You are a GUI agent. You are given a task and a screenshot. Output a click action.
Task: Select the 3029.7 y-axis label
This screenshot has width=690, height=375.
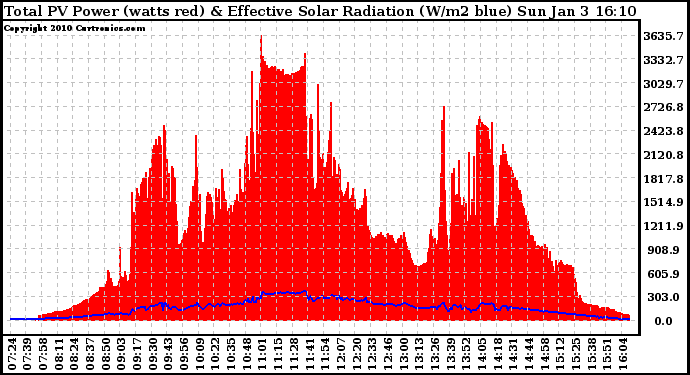664,84
